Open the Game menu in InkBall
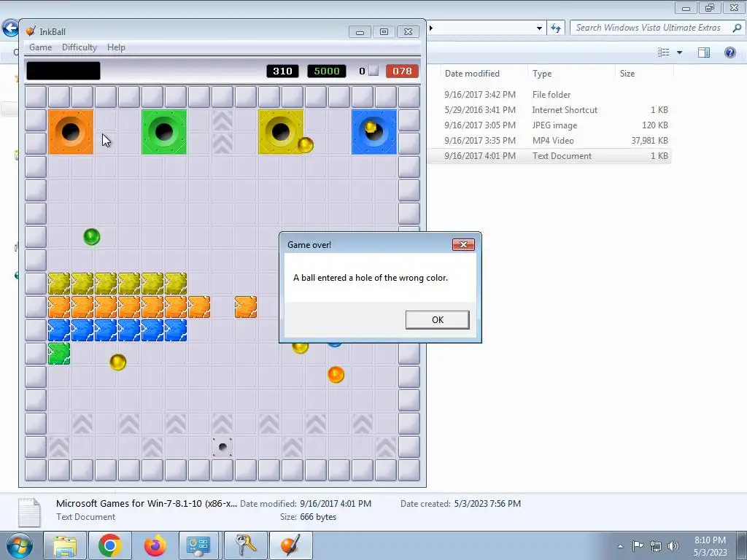Image resolution: width=747 pixels, height=560 pixels. pyautogui.click(x=41, y=47)
